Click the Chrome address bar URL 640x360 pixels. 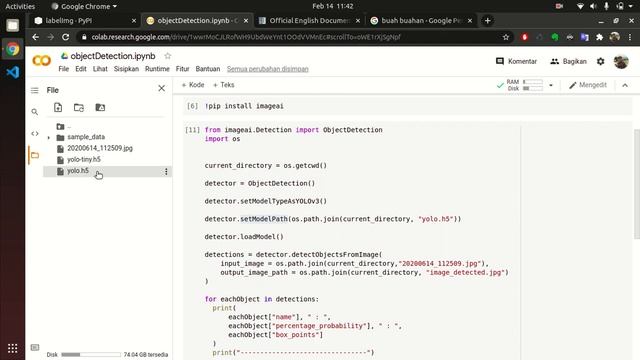[x=246, y=37]
